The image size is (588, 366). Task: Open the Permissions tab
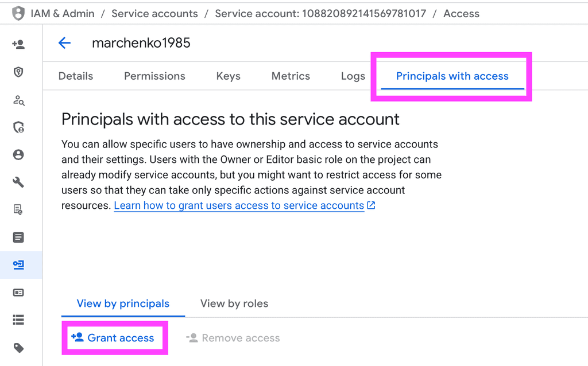coord(154,76)
